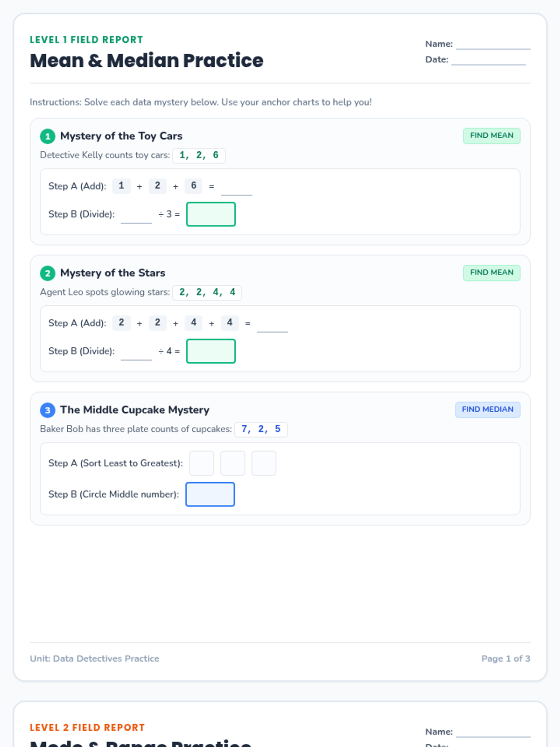
Task: Click the FIND MEDIAN tag
Action: point(488,409)
